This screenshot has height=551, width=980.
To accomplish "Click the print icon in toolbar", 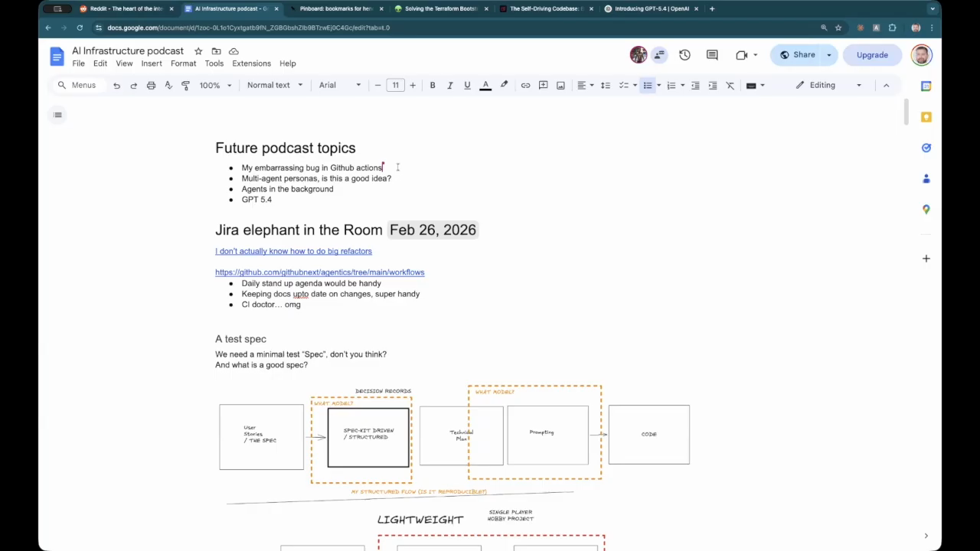I will point(151,85).
